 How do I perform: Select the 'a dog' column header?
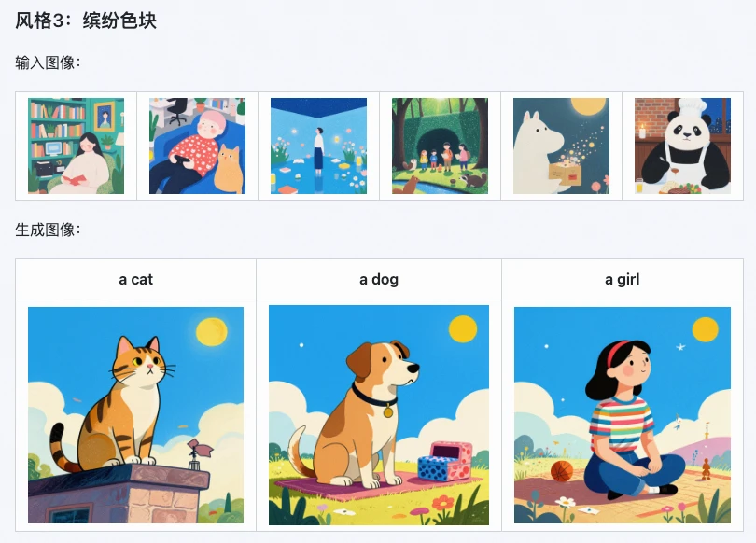coord(379,280)
